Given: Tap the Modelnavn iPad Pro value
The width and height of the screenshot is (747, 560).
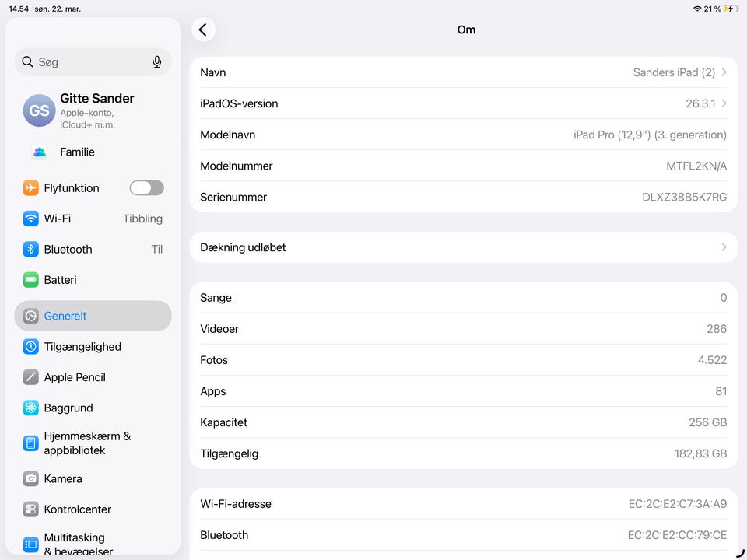Looking at the screenshot, I should (650, 135).
